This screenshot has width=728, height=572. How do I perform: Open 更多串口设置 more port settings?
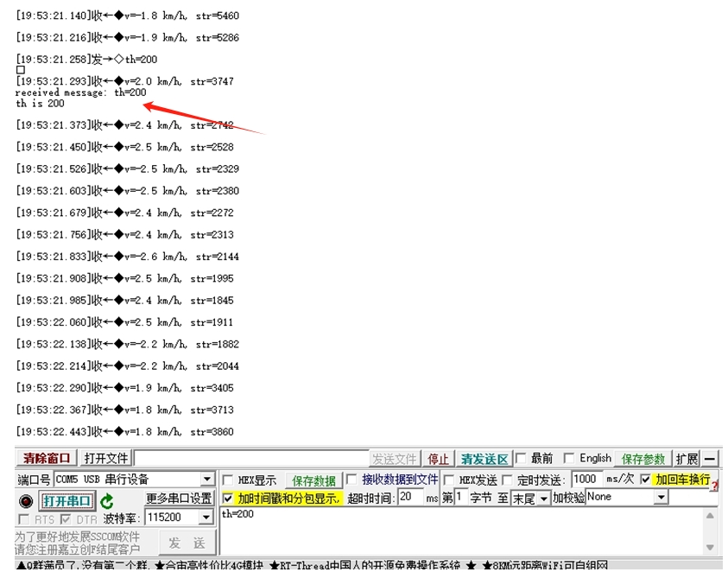pyautogui.click(x=179, y=499)
